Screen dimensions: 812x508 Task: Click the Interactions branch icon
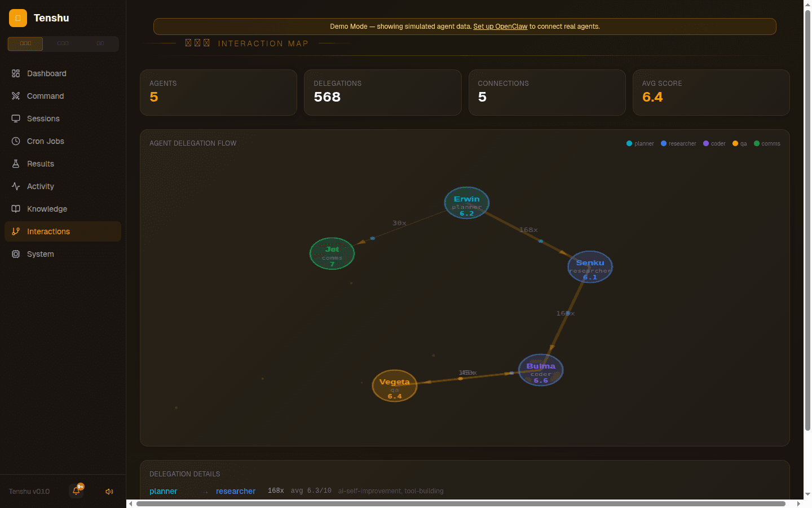pos(16,231)
